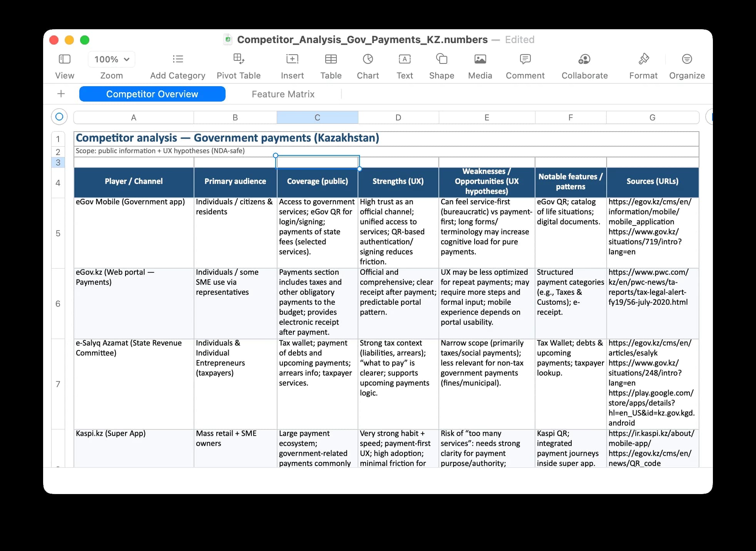Insert a Shape
Viewport: 756px width, 551px height.
[x=441, y=65]
